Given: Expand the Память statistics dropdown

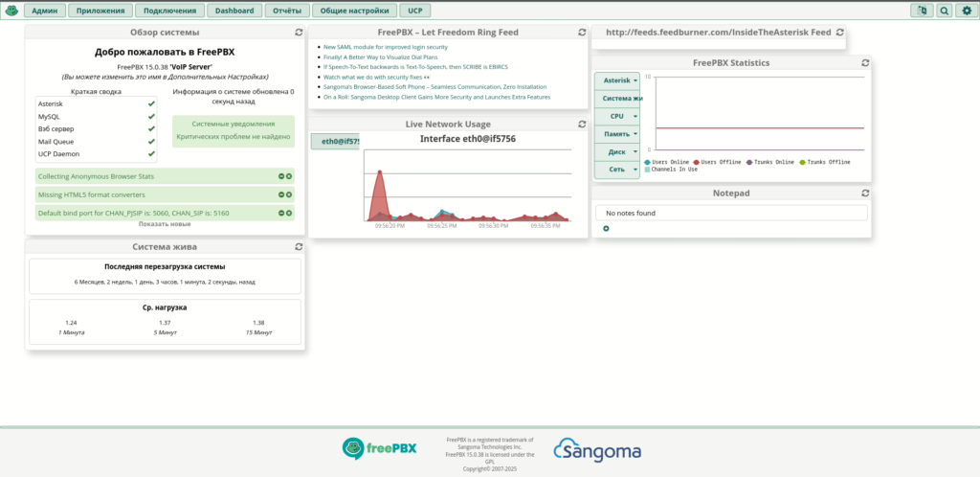Looking at the screenshot, I should click(617, 134).
